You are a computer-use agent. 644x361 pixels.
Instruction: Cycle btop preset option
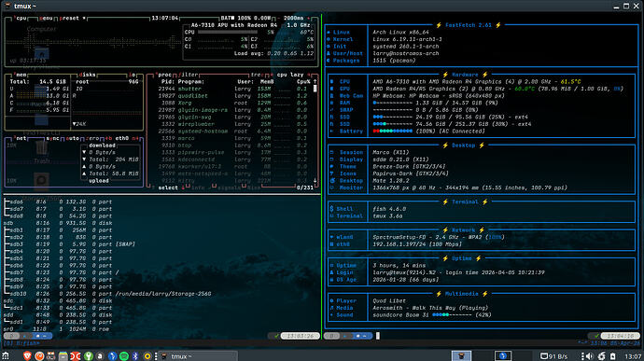pyautogui.click(x=73, y=18)
